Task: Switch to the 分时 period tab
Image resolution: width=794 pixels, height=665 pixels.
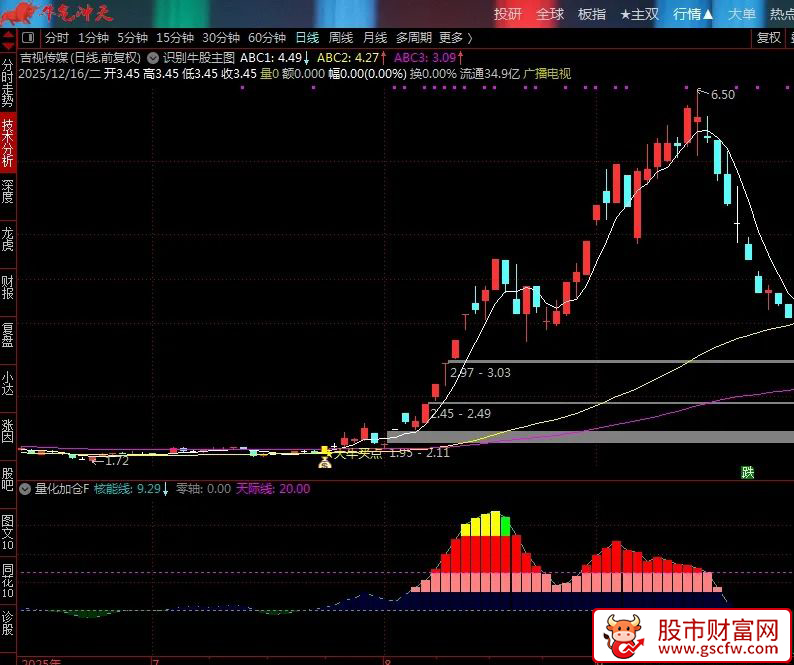Action: [x=57, y=38]
